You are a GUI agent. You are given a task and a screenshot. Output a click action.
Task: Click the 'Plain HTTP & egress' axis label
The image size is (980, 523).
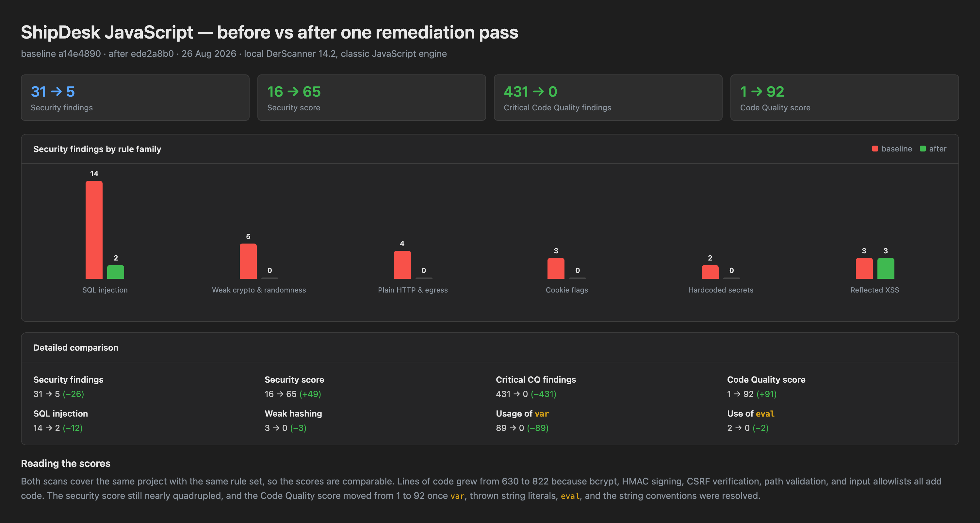(413, 290)
